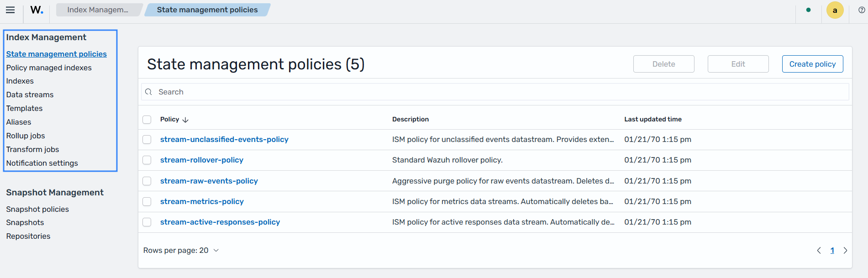
Task: Select all policies checkbox in header
Action: (147, 120)
